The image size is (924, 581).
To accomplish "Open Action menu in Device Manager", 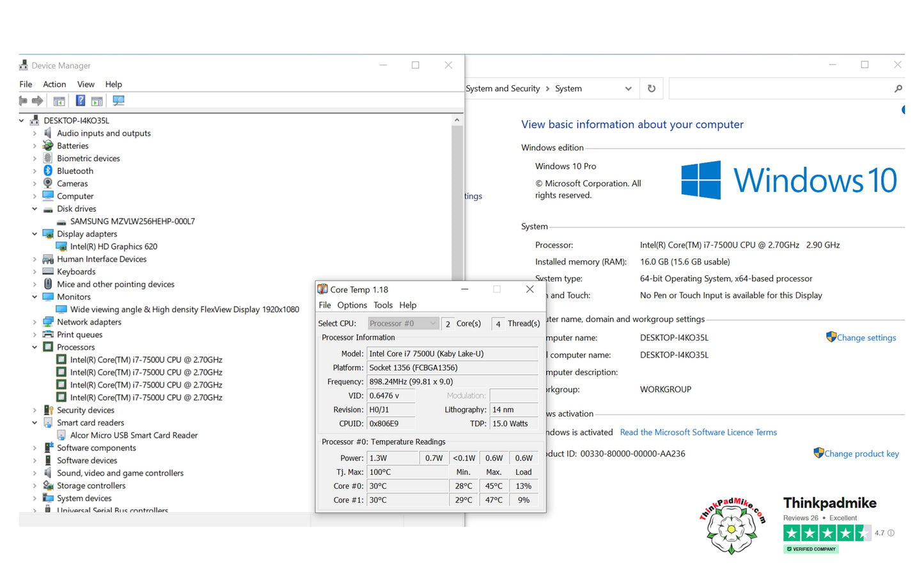I will [54, 84].
